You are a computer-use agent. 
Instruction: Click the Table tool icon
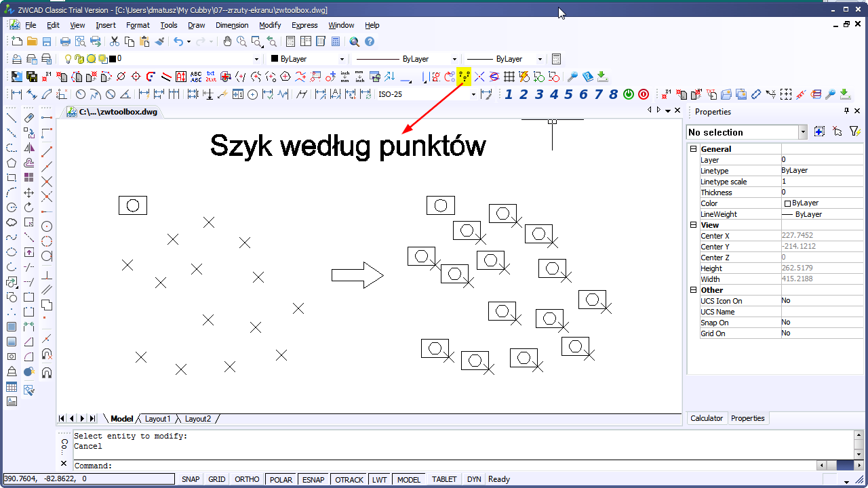(x=12, y=387)
